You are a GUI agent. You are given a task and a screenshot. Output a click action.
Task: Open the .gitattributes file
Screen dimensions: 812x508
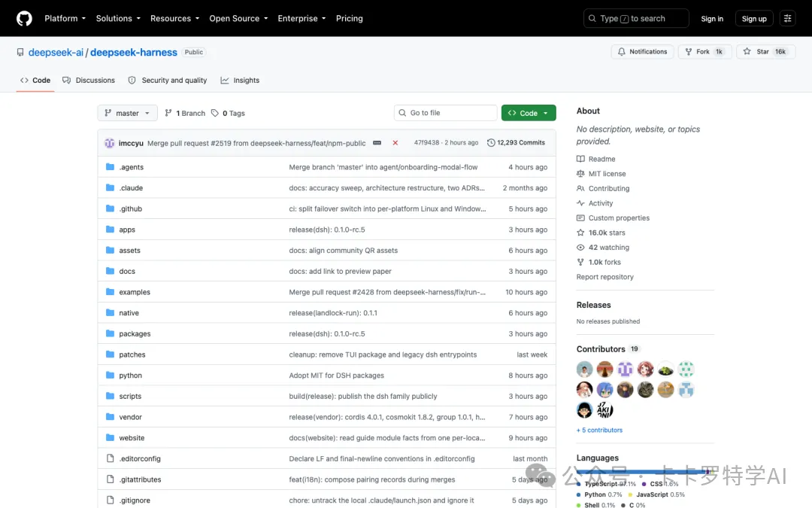point(140,479)
